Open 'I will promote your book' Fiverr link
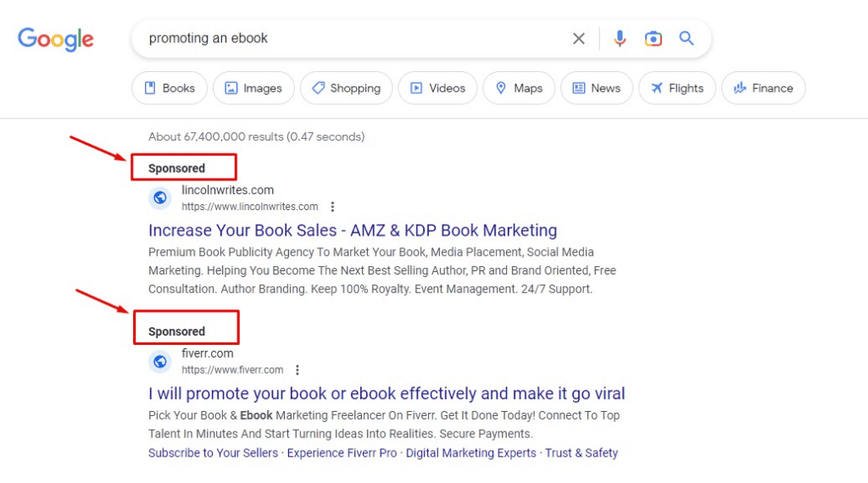Image resolution: width=868 pixels, height=483 pixels. [387, 394]
